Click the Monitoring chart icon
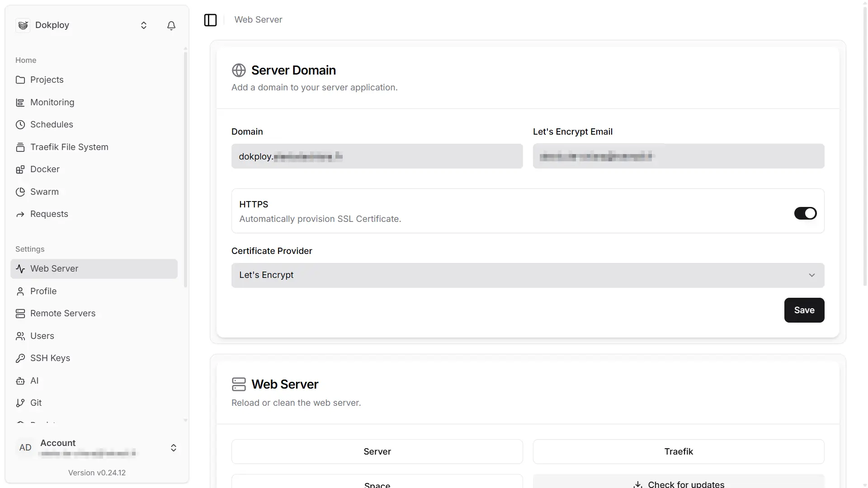The width and height of the screenshot is (868, 488). pos(20,103)
